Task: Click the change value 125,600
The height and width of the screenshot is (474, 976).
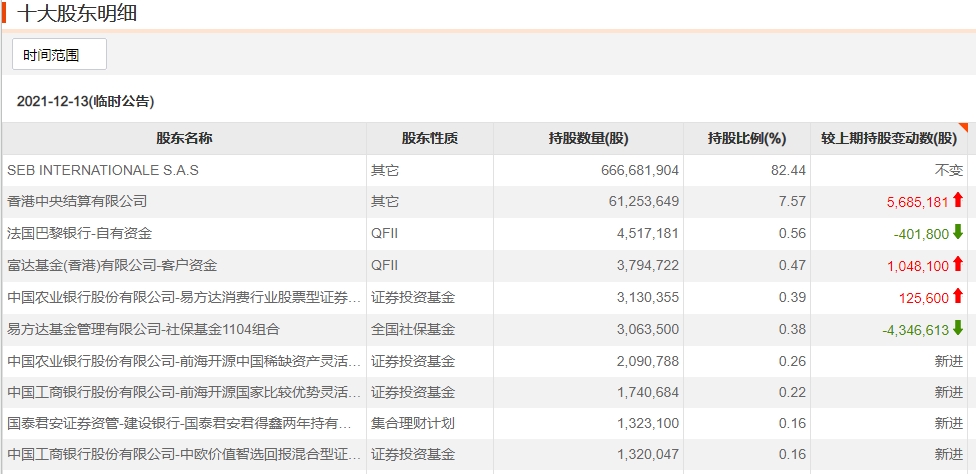Action: 924,298
